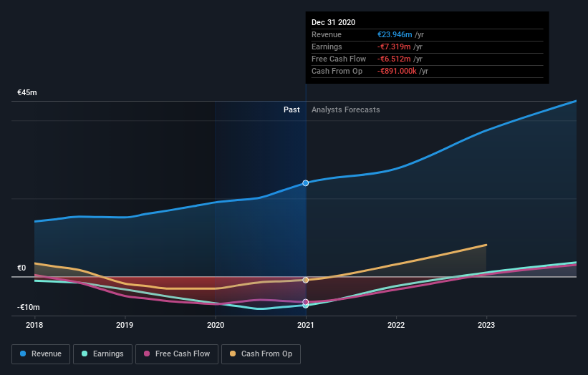The height and width of the screenshot is (375, 588).
Task: Click the €0 y-axis label
Action: pos(21,268)
